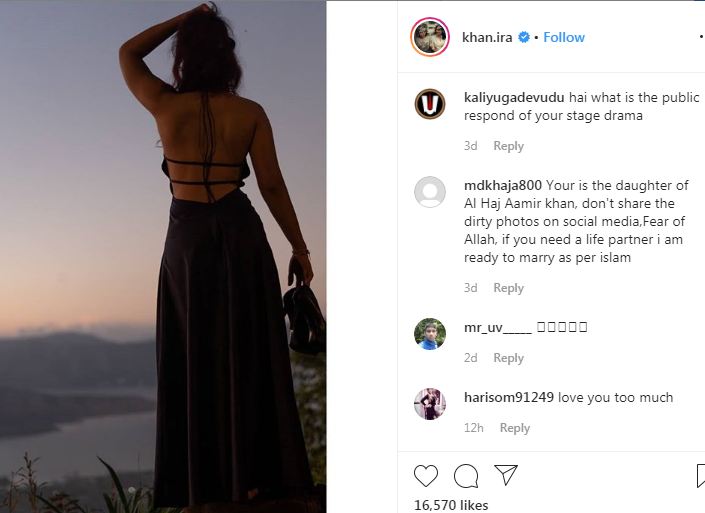
Task: Reply to kaliyugadevudu's comment
Action: click(508, 146)
